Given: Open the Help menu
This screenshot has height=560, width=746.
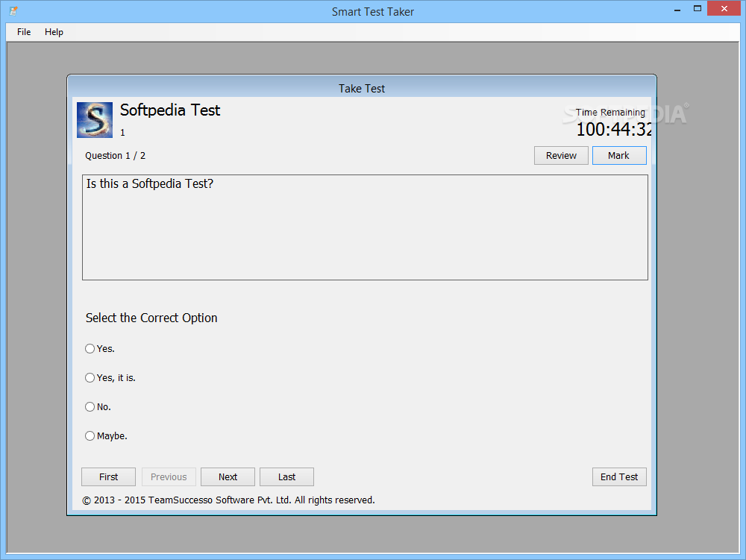Looking at the screenshot, I should (x=54, y=32).
